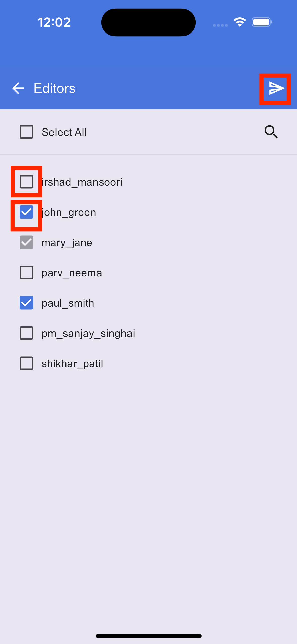Toggle the greyed mary_jane checkbox

click(26, 242)
